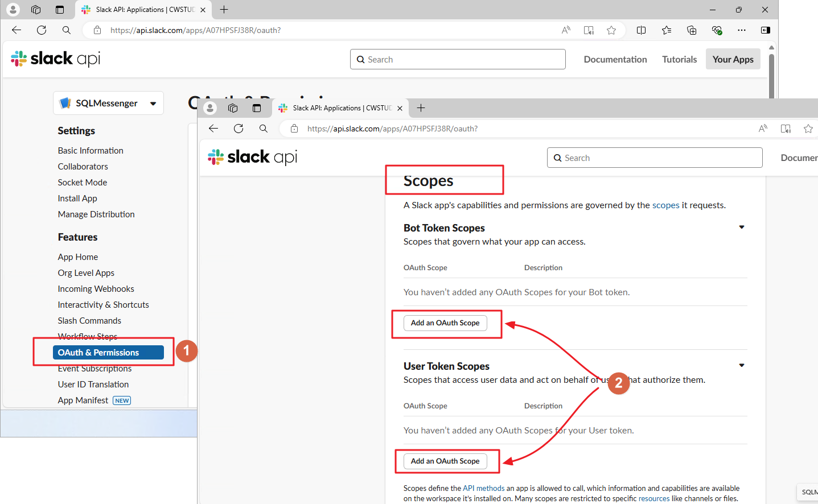Click the Search field in front window
The image size is (818, 504).
coord(655,158)
